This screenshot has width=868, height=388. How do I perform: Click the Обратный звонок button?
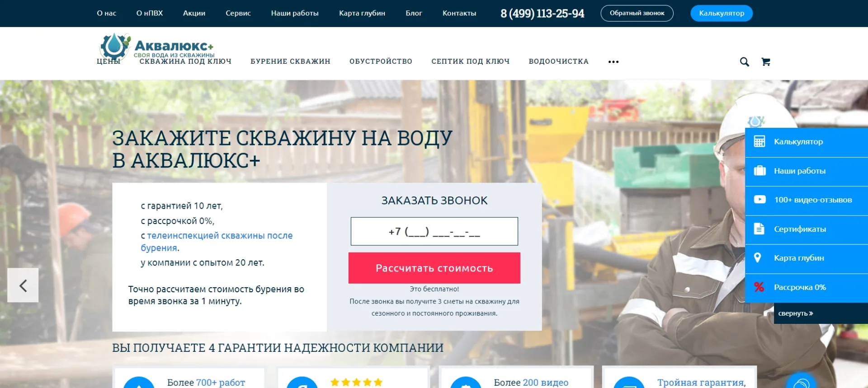point(637,13)
